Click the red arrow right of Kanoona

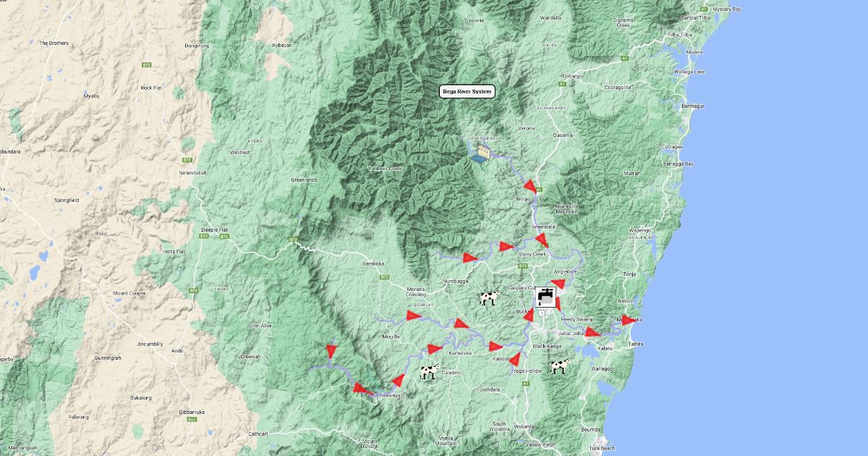click(495, 346)
